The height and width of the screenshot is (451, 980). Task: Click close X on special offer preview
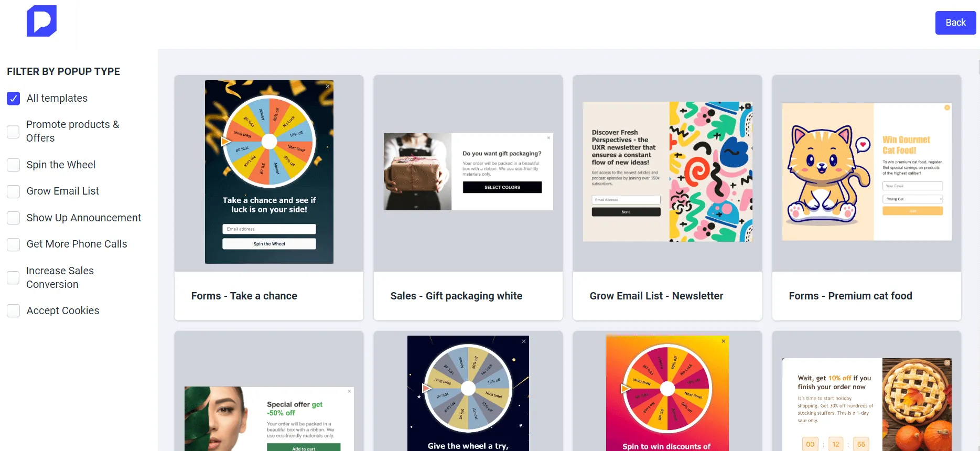tap(350, 391)
